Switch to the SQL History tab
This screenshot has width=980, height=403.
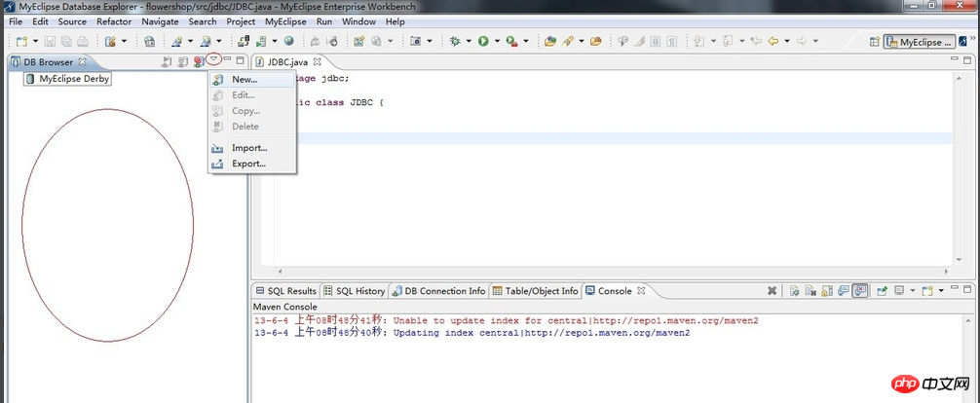click(x=356, y=291)
